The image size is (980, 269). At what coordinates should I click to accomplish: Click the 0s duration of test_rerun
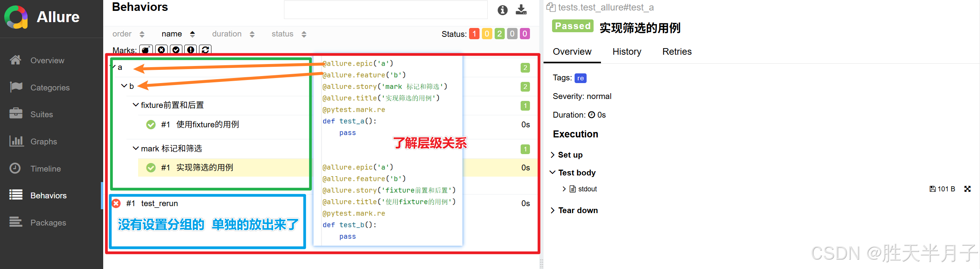click(x=526, y=203)
